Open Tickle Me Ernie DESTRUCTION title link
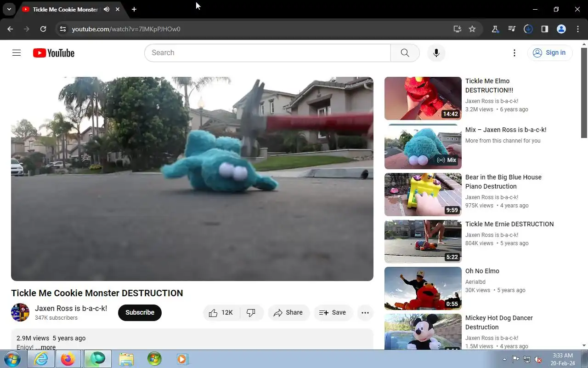 (x=509, y=224)
